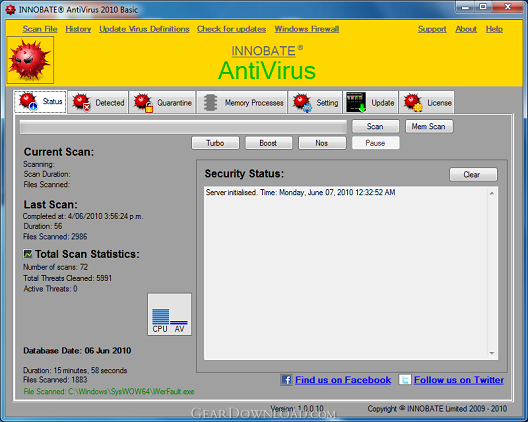The height and width of the screenshot is (422, 528).
Task: Open the Setting tab
Action: [315, 102]
